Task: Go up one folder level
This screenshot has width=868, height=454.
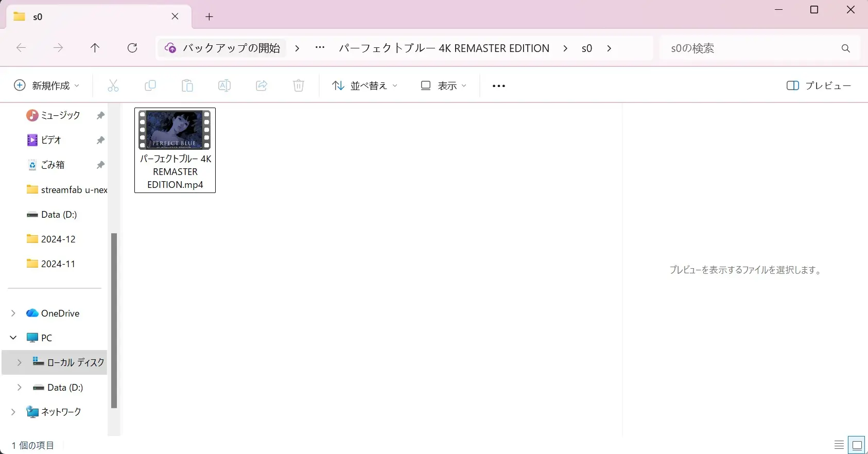Action: [x=95, y=48]
